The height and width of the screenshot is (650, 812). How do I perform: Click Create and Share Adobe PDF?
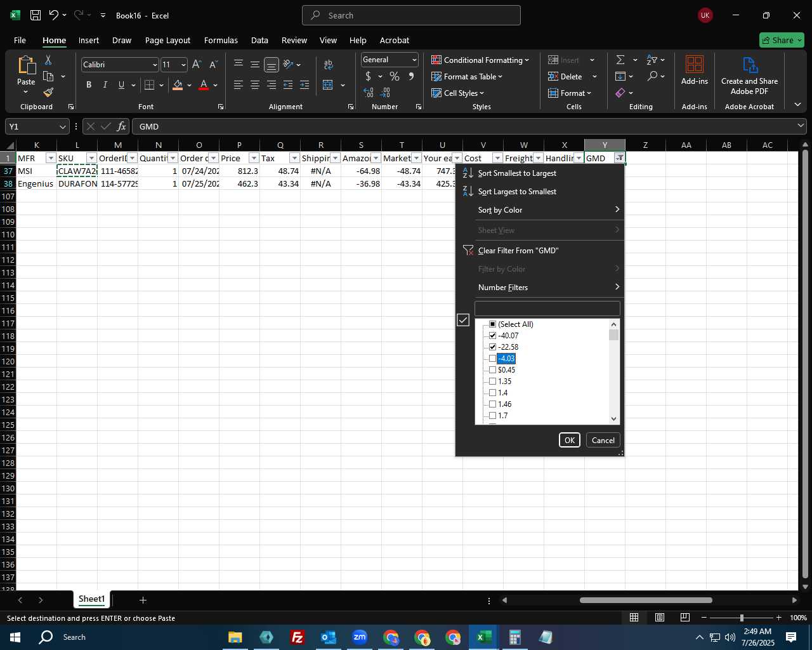(x=749, y=75)
